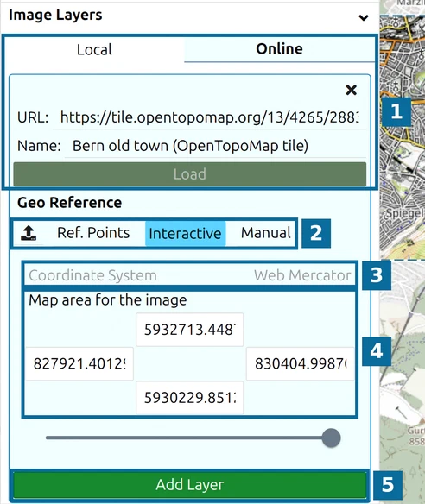Image resolution: width=425 pixels, height=504 pixels.
Task: Switch to the Local tab
Action: (94, 49)
